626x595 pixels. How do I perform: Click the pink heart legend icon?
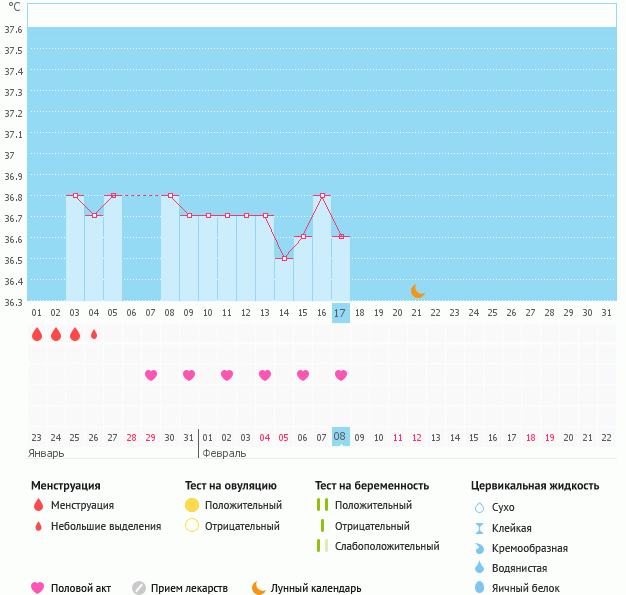pyautogui.click(x=38, y=588)
